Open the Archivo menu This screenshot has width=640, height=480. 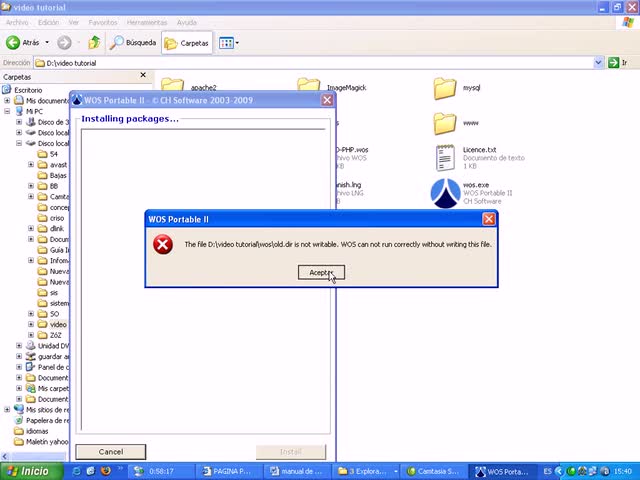17,22
